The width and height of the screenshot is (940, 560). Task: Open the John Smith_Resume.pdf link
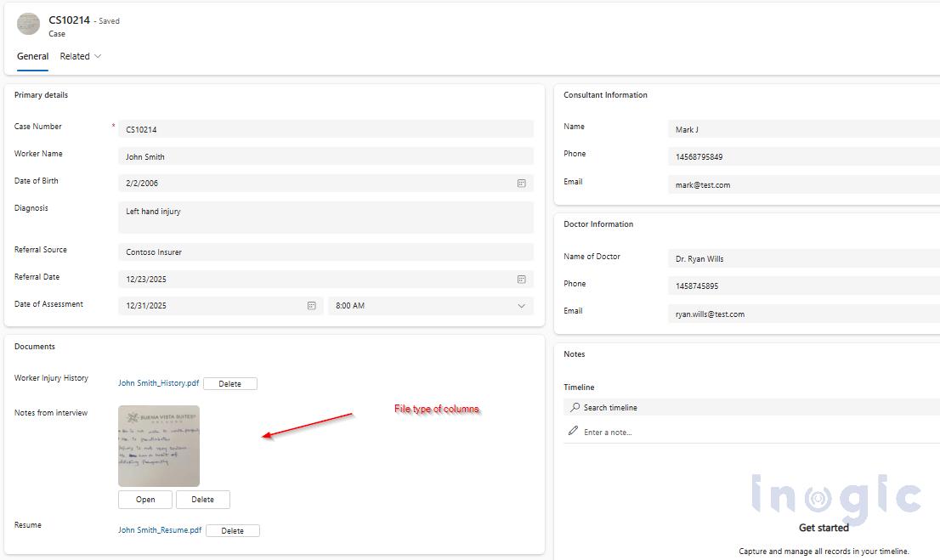coord(158,529)
